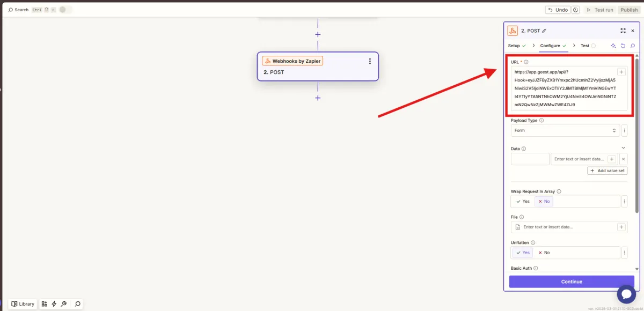The image size is (644, 311).
Task: Choose No for Unflatten
Action: click(x=544, y=253)
